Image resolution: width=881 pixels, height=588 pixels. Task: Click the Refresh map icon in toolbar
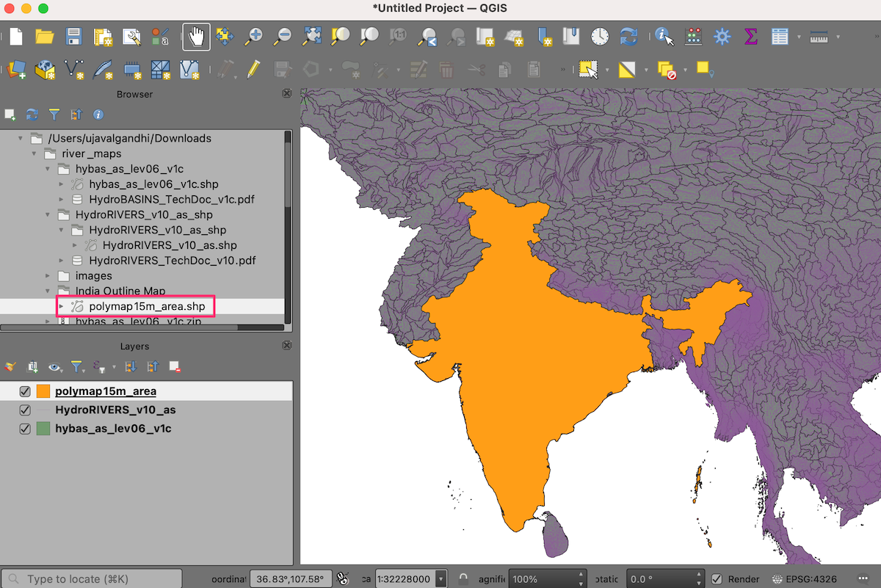[x=628, y=36]
